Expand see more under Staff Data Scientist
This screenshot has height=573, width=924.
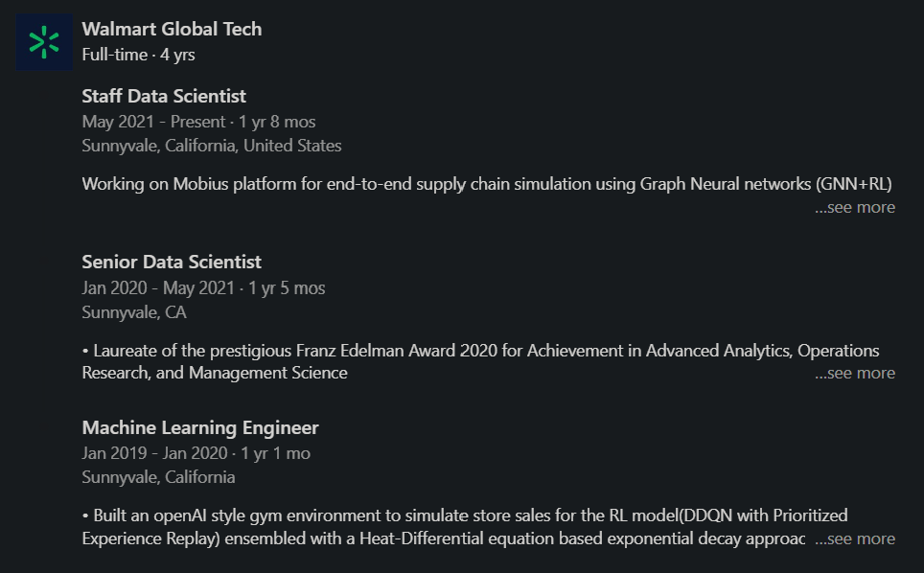tap(855, 207)
